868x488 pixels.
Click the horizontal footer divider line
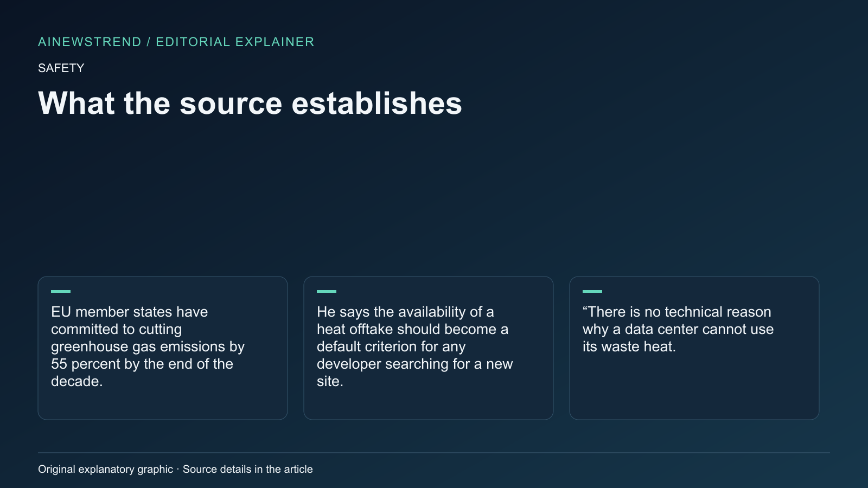click(434, 453)
